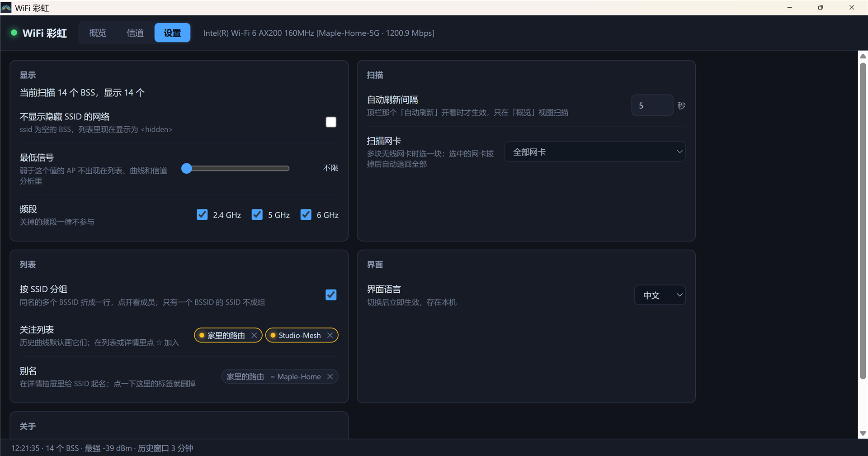Click the vertical scrollbar thumb

tap(863, 221)
